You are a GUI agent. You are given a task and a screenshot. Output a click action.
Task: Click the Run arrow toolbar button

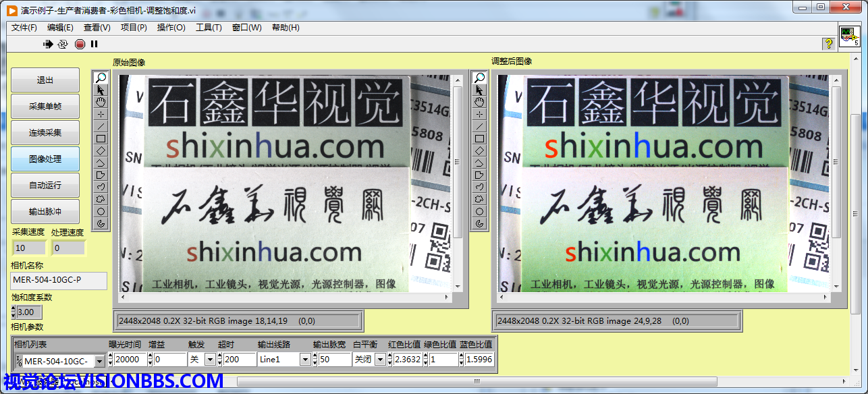[48, 44]
